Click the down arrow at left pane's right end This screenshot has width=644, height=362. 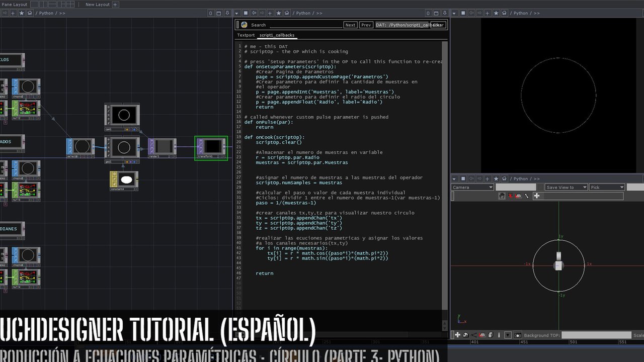tap(227, 13)
